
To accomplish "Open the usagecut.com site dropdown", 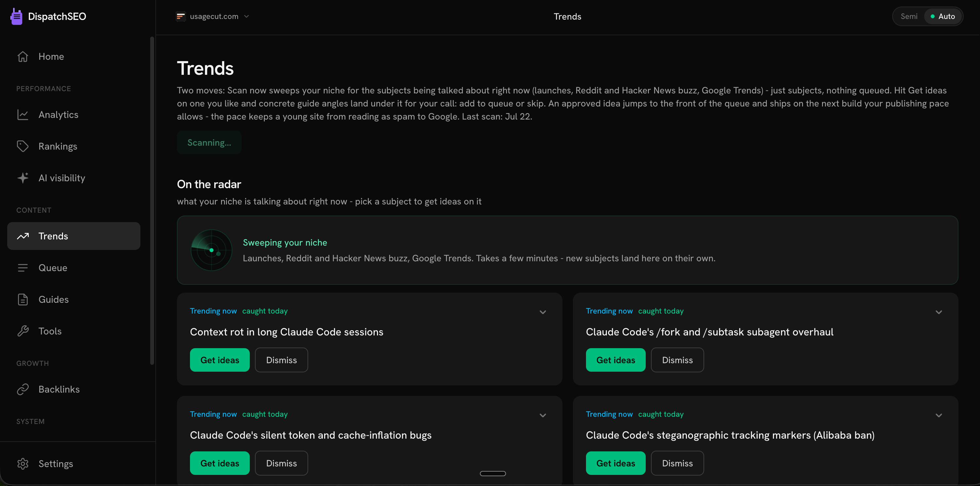I will (213, 16).
